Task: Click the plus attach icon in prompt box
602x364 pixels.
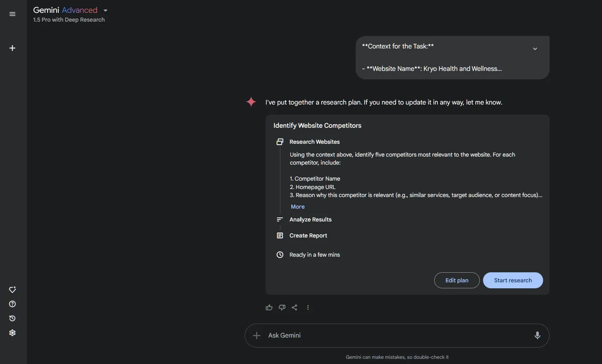Action: [x=257, y=336]
